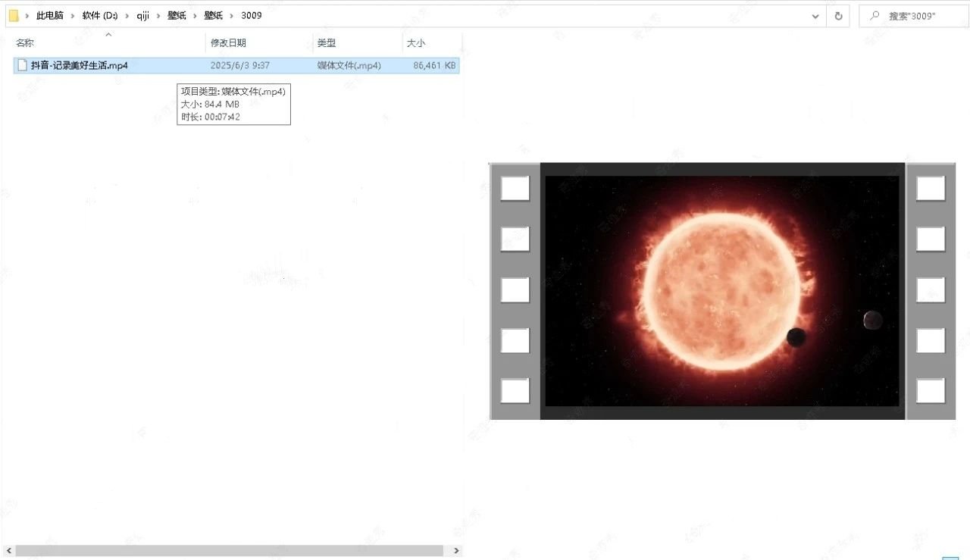The width and height of the screenshot is (970, 560).
Task: Expand the chevron right after qiji
Action: 158,15
